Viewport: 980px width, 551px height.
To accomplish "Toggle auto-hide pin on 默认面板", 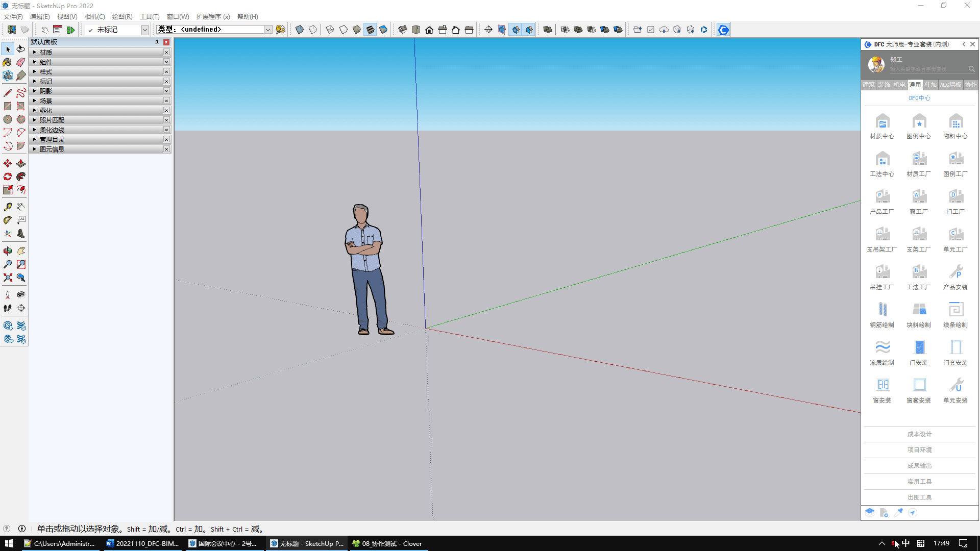I will (x=157, y=42).
